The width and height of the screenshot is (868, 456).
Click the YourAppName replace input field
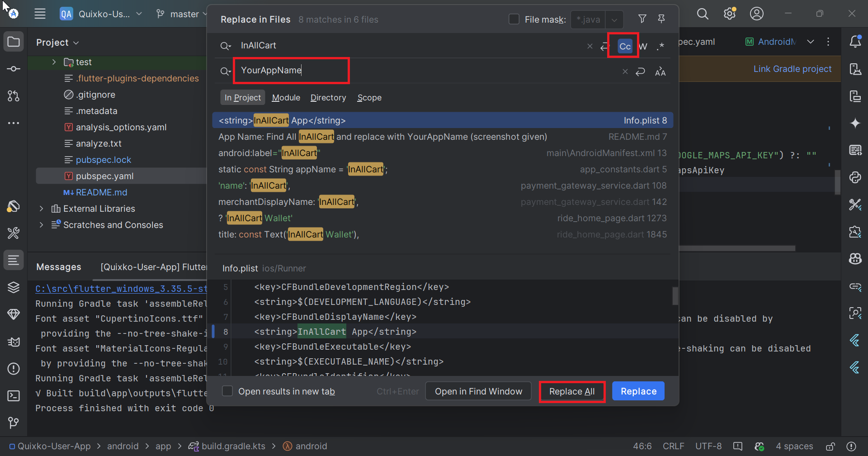(x=425, y=71)
